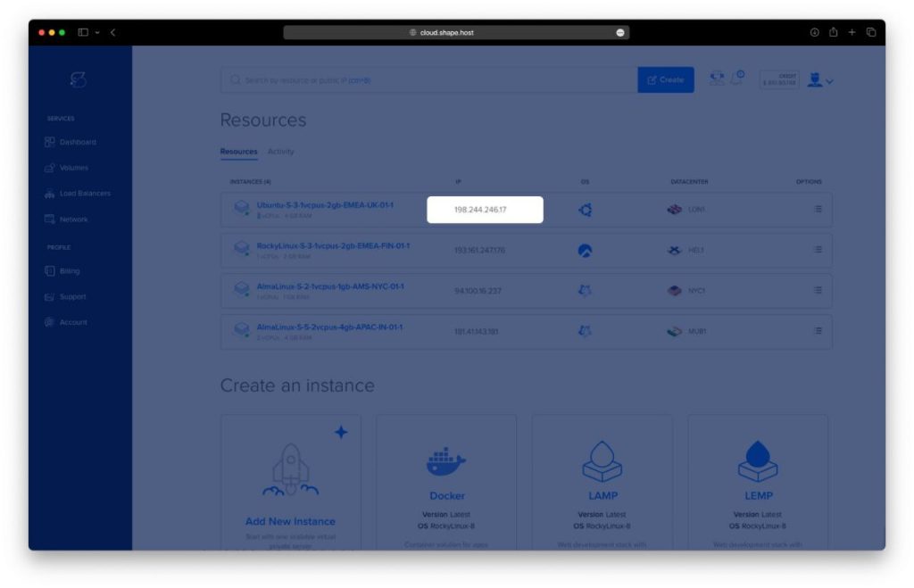Click the Ubuntu OS icon
This screenshot has width=914, height=588.
586,210
